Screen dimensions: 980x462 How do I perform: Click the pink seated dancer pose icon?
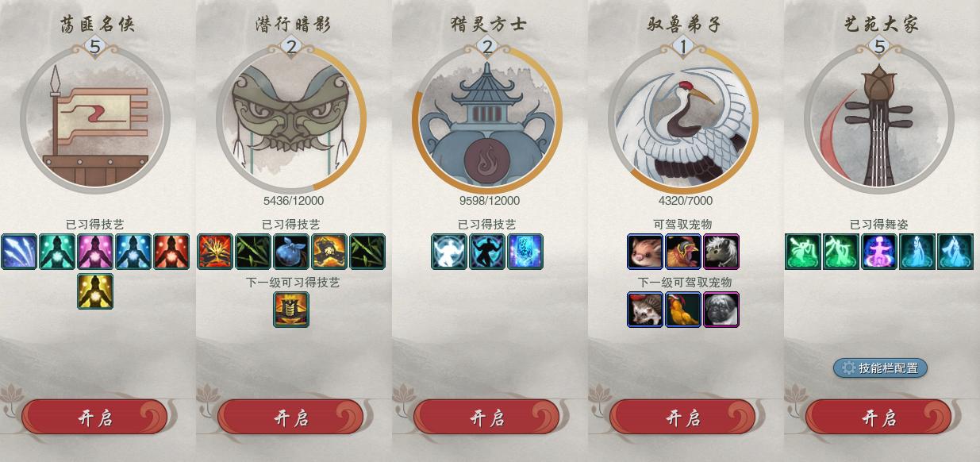point(879,252)
